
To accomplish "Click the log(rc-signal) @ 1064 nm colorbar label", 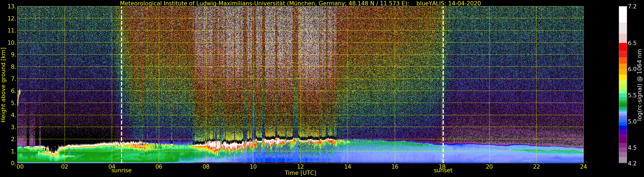I will click(640, 85).
